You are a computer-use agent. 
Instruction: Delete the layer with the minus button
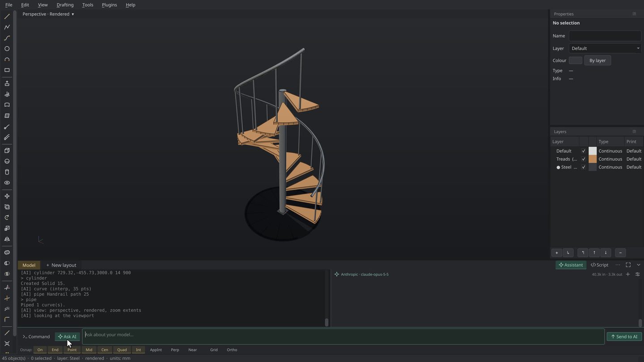pyautogui.click(x=620, y=253)
